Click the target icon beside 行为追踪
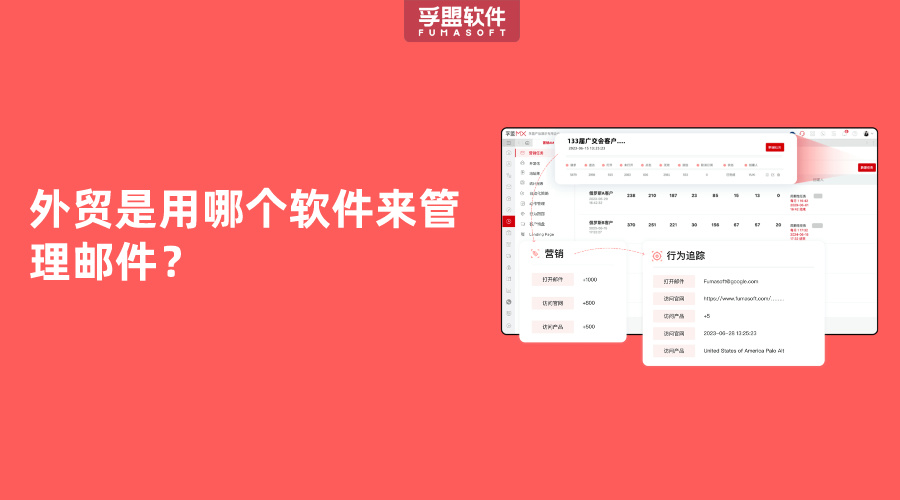The width and height of the screenshot is (900, 500). tap(657, 256)
